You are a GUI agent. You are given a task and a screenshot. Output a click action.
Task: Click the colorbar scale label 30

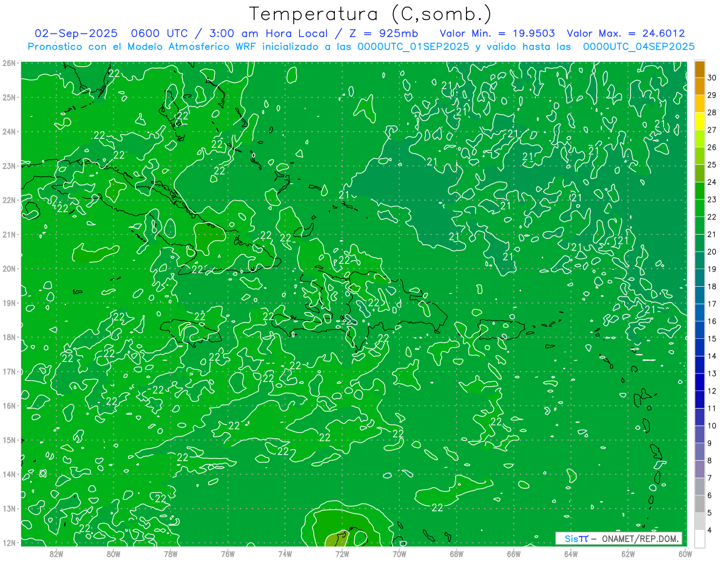tap(712, 78)
